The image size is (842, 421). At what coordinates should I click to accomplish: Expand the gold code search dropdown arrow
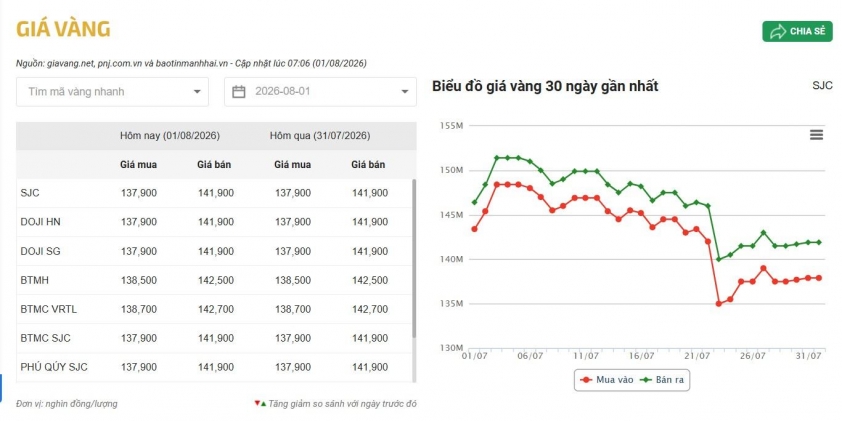click(x=197, y=92)
